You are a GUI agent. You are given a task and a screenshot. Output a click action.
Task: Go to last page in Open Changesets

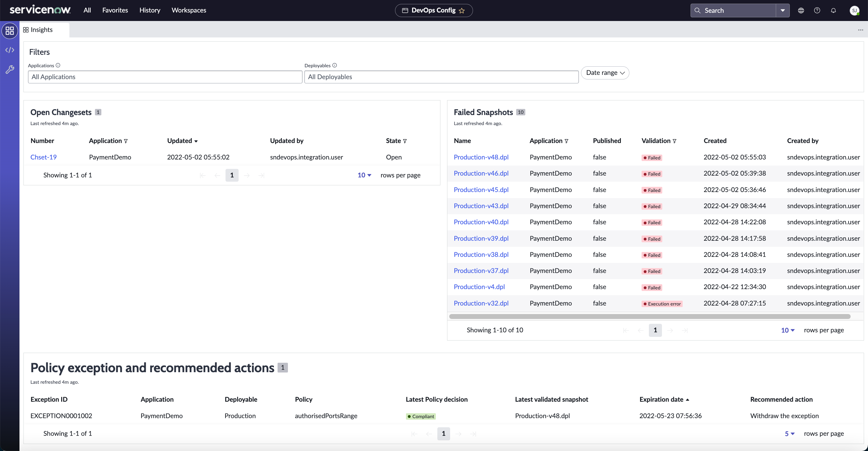261,175
